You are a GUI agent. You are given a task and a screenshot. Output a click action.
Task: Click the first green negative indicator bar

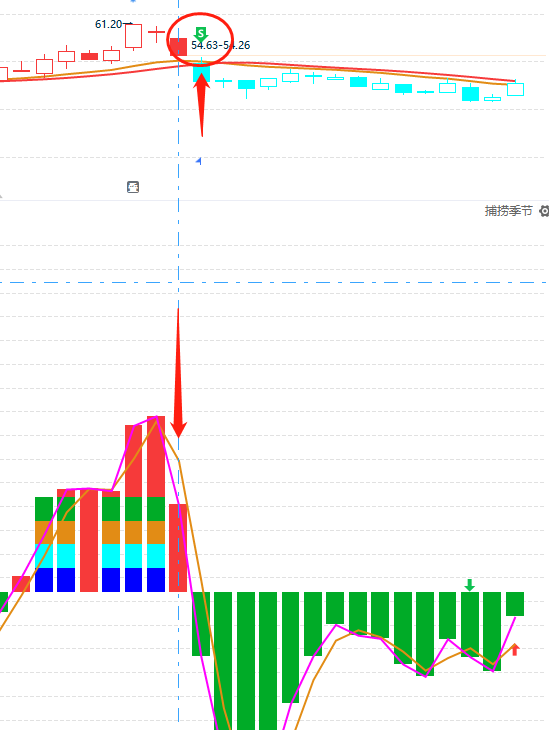point(201,624)
